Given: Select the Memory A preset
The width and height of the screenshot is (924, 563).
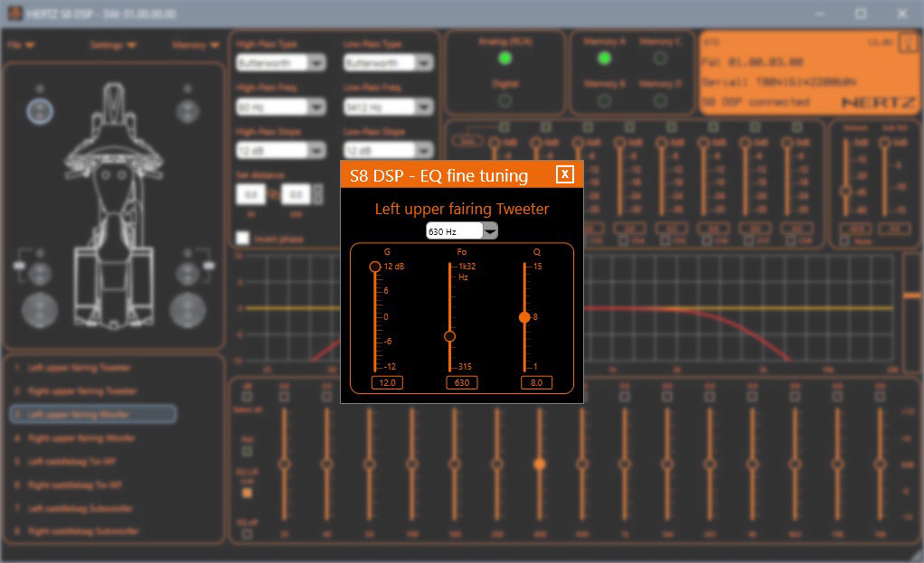Looking at the screenshot, I should click(604, 59).
